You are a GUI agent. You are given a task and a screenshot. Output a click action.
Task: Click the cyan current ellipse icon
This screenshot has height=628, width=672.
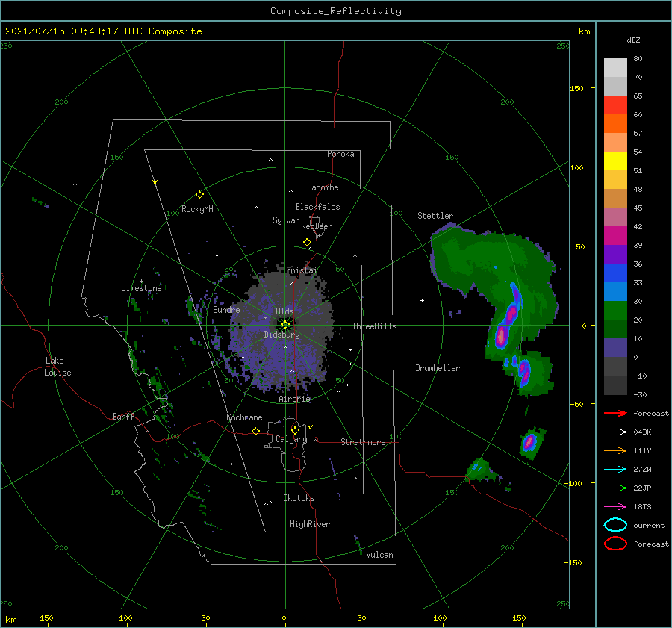(x=615, y=525)
